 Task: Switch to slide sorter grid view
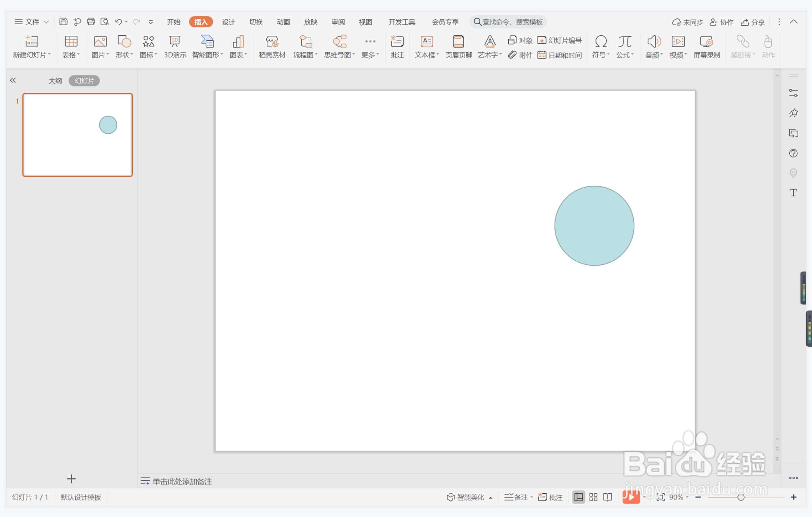[x=593, y=497]
